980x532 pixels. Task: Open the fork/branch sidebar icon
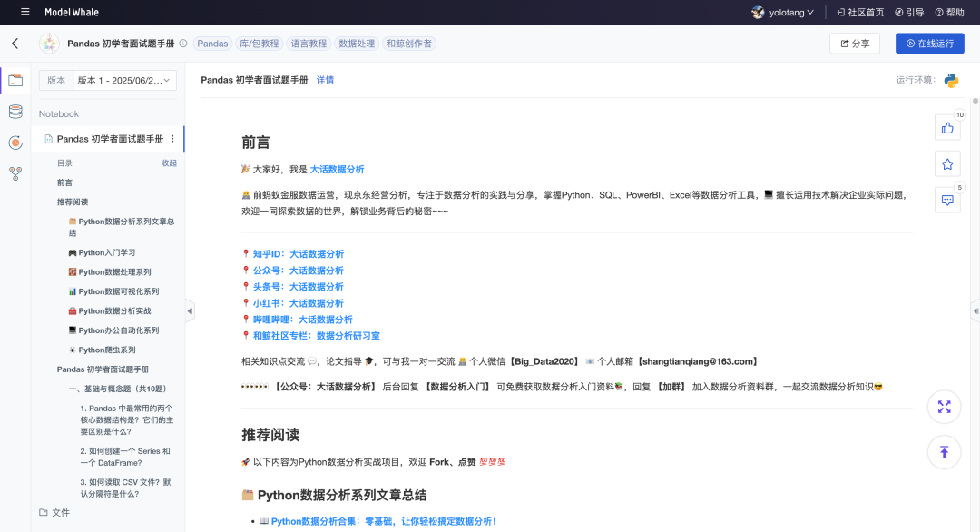pos(15,173)
